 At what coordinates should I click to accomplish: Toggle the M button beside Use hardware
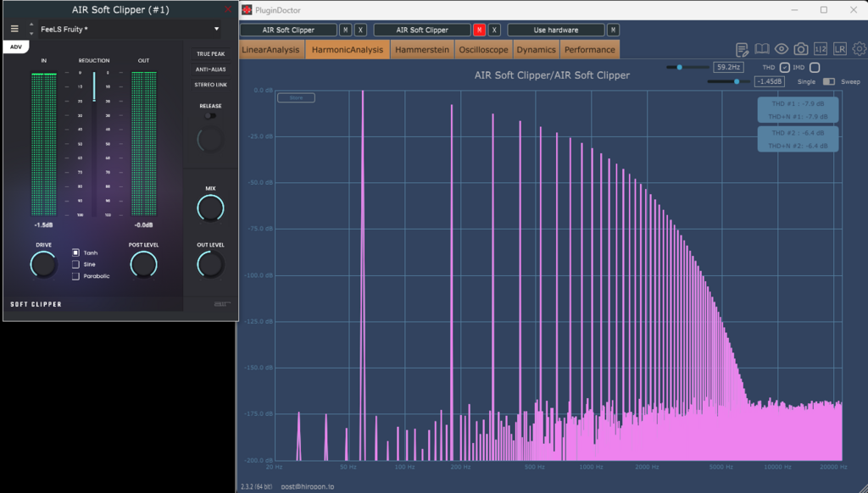(x=613, y=30)
